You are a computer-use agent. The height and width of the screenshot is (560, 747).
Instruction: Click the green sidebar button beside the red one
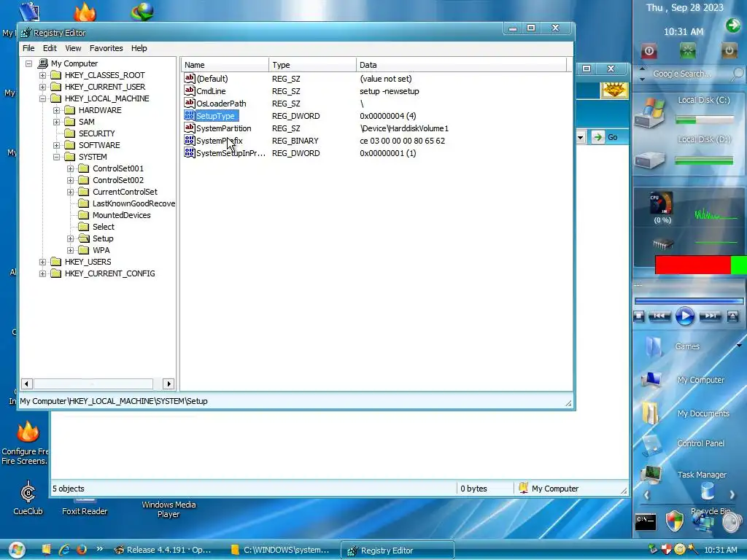[x=687, y=51]
